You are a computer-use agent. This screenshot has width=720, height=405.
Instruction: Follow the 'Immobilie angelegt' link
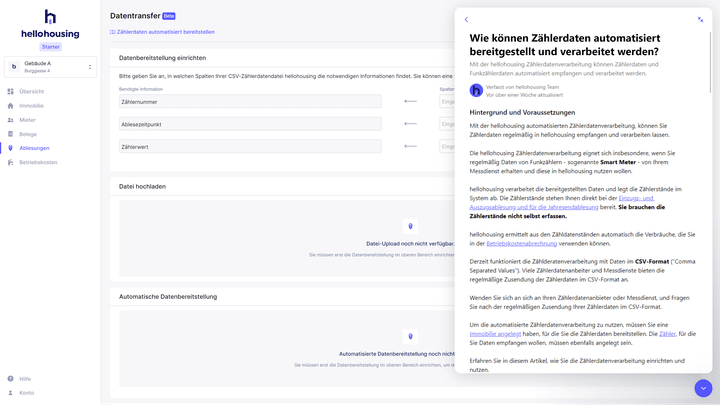tap(495, 334)
